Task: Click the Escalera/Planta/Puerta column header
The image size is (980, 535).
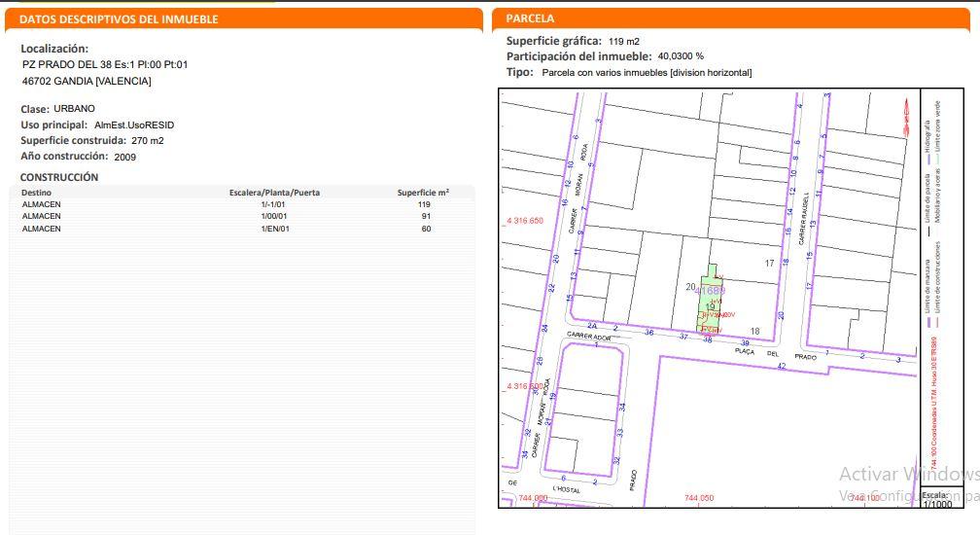Action: click(274, 193)
